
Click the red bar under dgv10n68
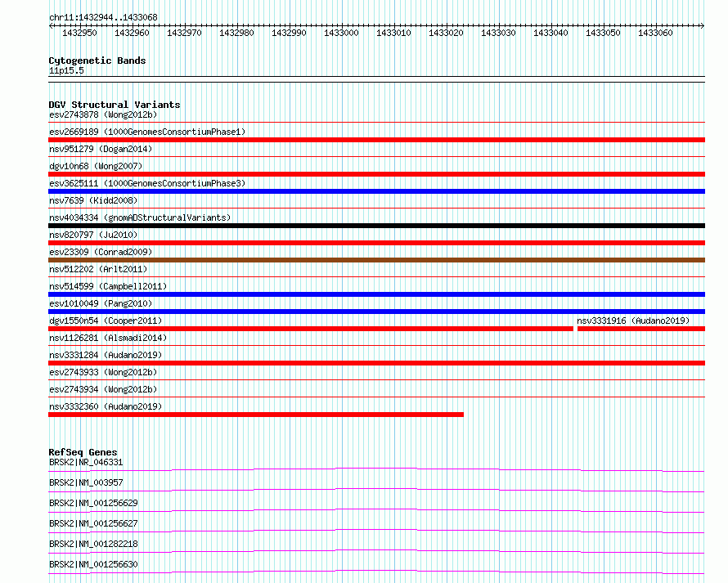(x=376, y=174)
